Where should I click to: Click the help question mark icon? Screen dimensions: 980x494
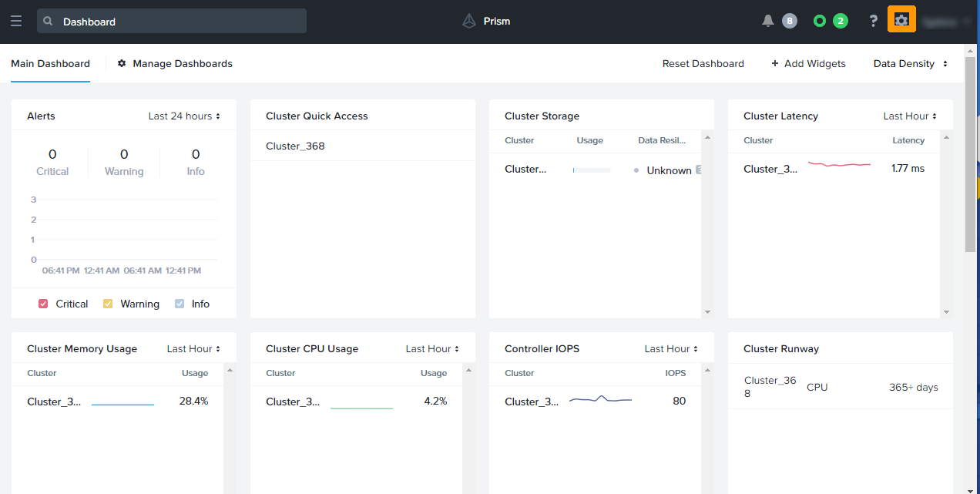[873, 21]
